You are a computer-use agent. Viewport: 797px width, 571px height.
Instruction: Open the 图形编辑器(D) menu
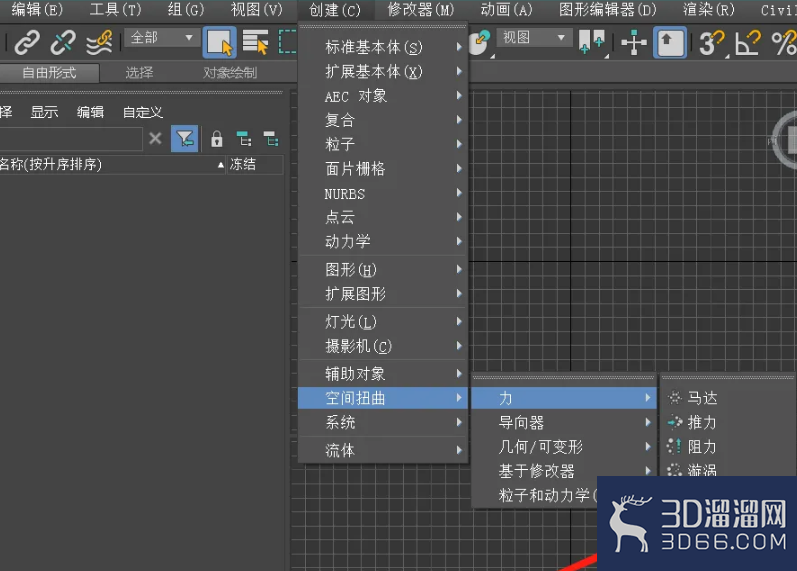coord(607,10)
